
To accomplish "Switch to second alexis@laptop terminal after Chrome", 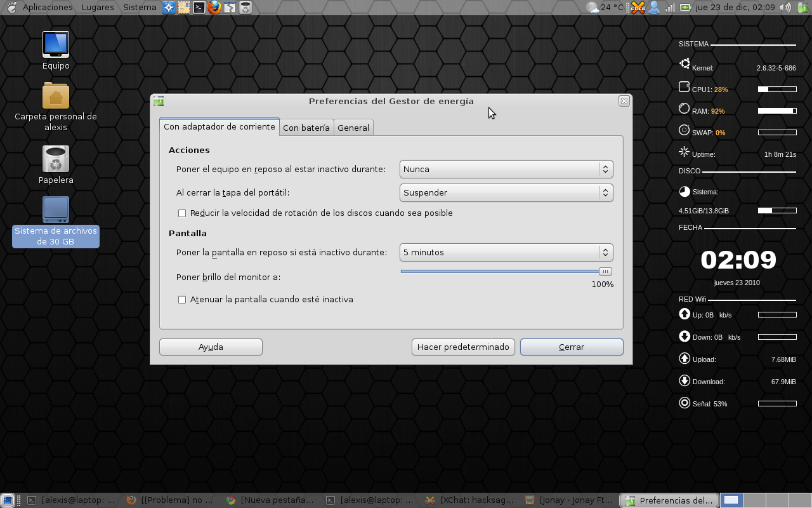I will [369, 500].
